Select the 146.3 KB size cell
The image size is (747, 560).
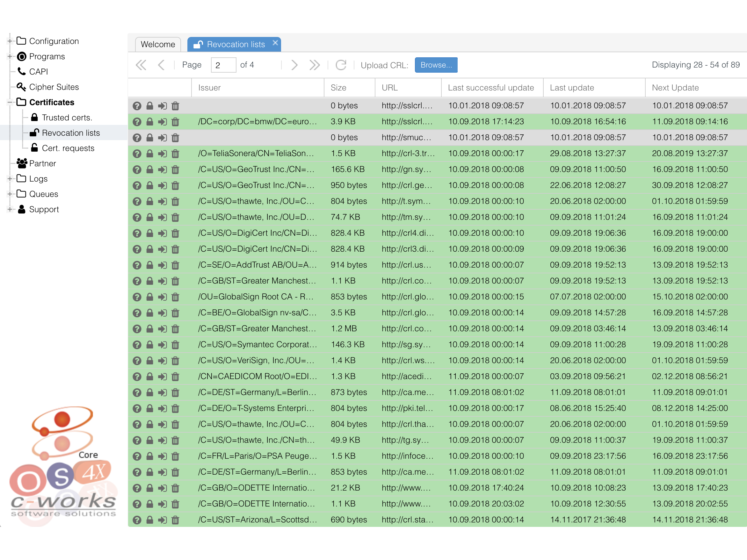click(x=349, y=345)
